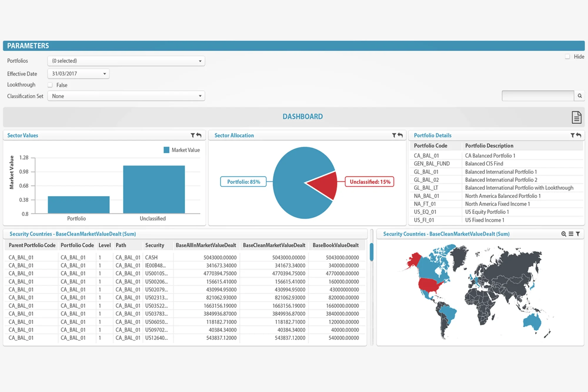Image resolution: width=588 pixels, height=392 pixels.
Task: Click the undo arrow in Portfolio Details panel
Action: pyautogui.click(x=579, y=135)
